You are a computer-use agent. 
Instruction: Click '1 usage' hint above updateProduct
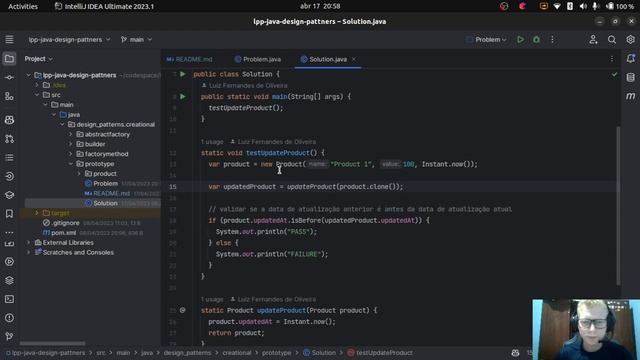pos(212,299)
